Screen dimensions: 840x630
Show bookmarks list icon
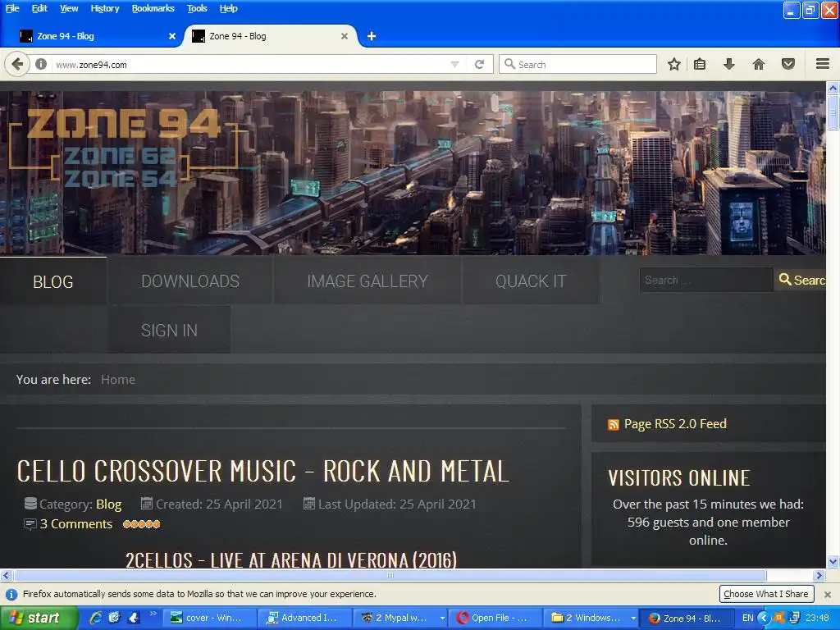700,64
